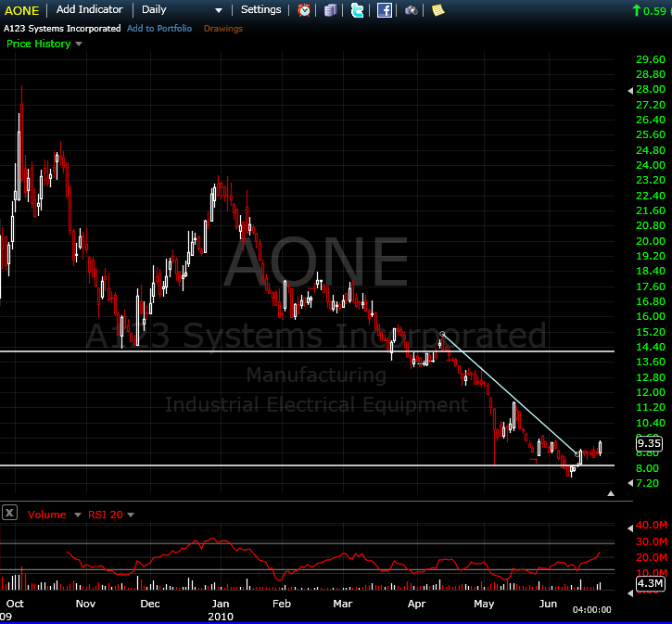Click the green 0.59 price change indicator
672x624 pixels.
point(652,11)
